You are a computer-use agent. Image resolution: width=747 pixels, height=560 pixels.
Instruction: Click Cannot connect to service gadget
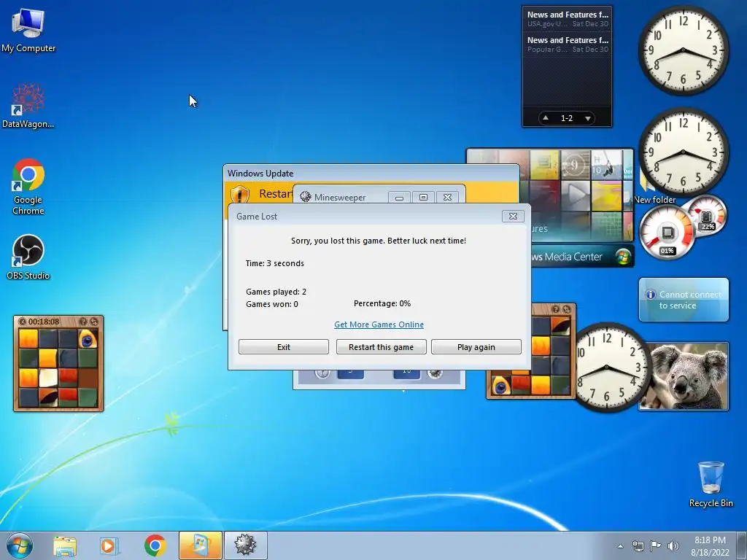pyautogui.click(x=684, y=300)
